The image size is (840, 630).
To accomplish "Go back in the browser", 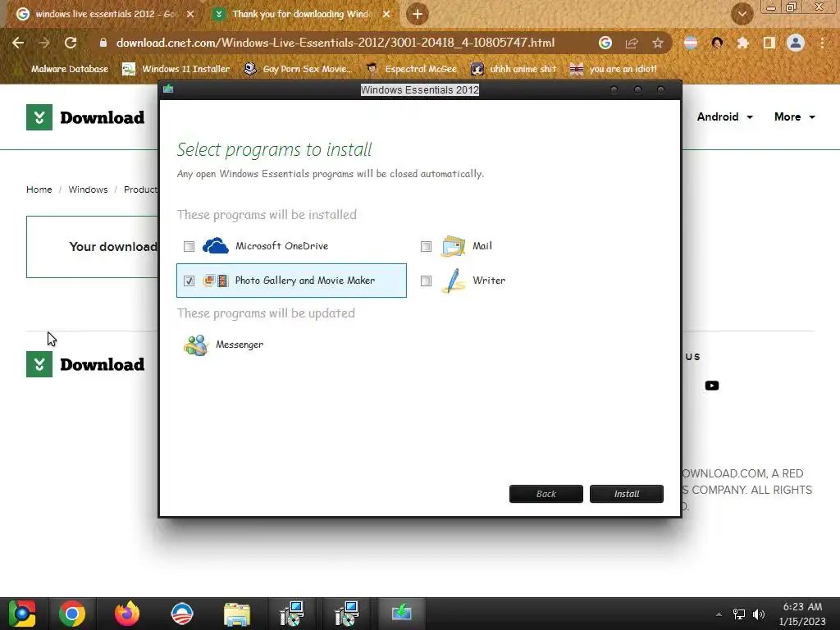I will [18, 43].
